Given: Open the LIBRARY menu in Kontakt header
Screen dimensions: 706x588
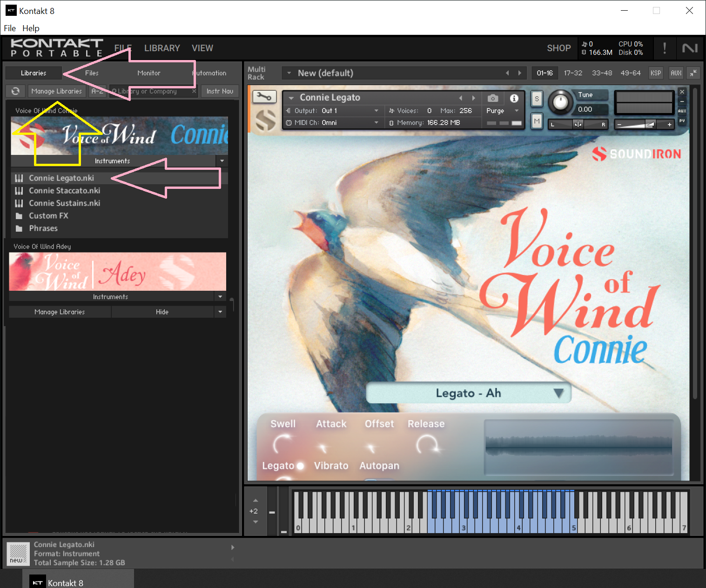Looking at the screenshot, I should (x=162, y=48).
